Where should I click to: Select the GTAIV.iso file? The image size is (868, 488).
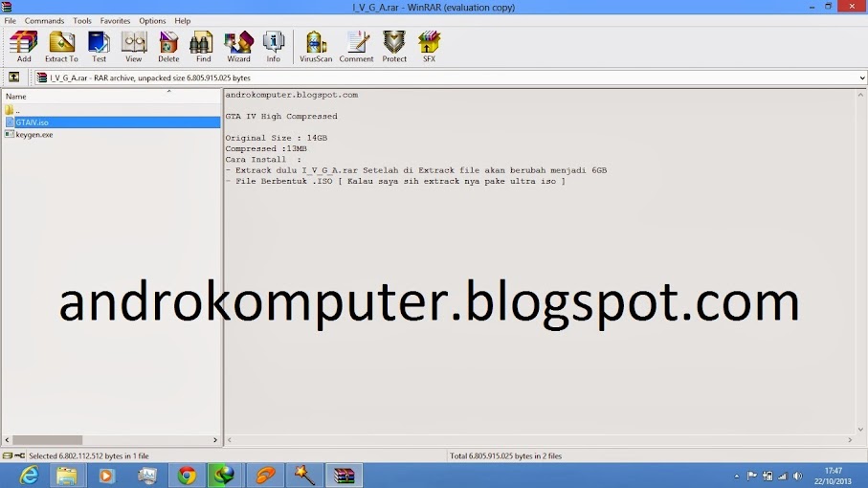pos(112,122)
